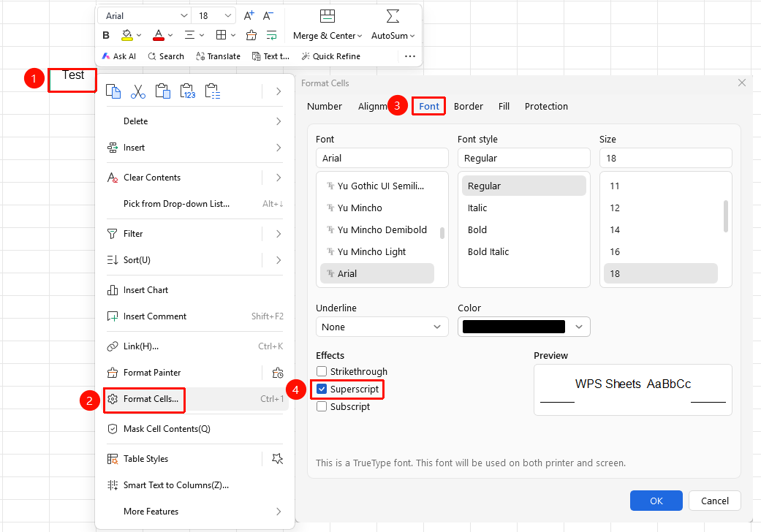Uncheck the Superscript checkbox

click(322, 389)
